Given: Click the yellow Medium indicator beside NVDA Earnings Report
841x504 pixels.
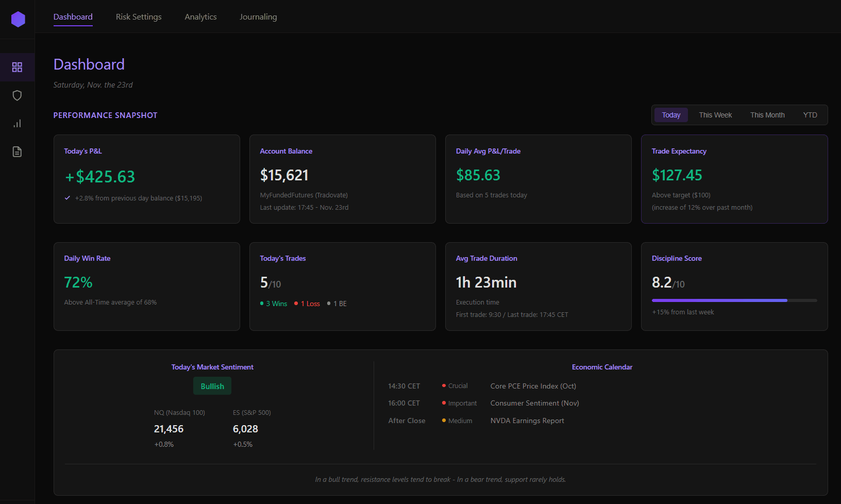Looking at the screenshot, I should point(444,421).
